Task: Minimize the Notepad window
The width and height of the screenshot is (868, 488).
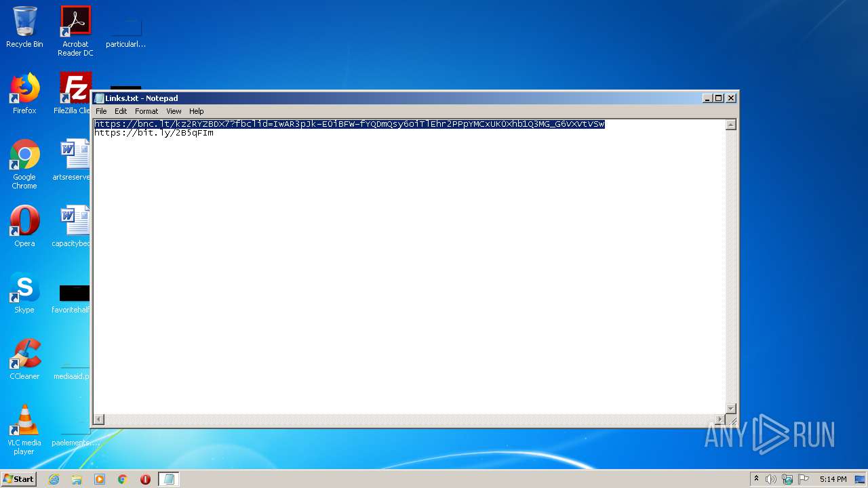Action: [x=708, y=98]
